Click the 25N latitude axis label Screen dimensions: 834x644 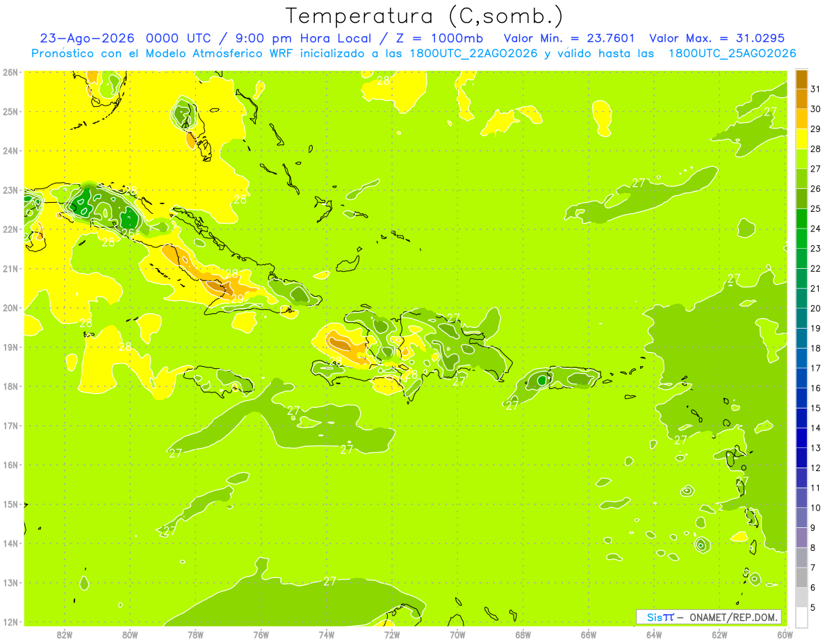click(x=10, y=111)
